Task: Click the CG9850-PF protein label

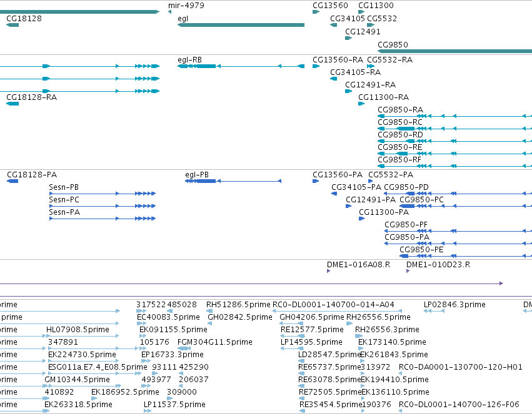Action: [x=406, y=225]
